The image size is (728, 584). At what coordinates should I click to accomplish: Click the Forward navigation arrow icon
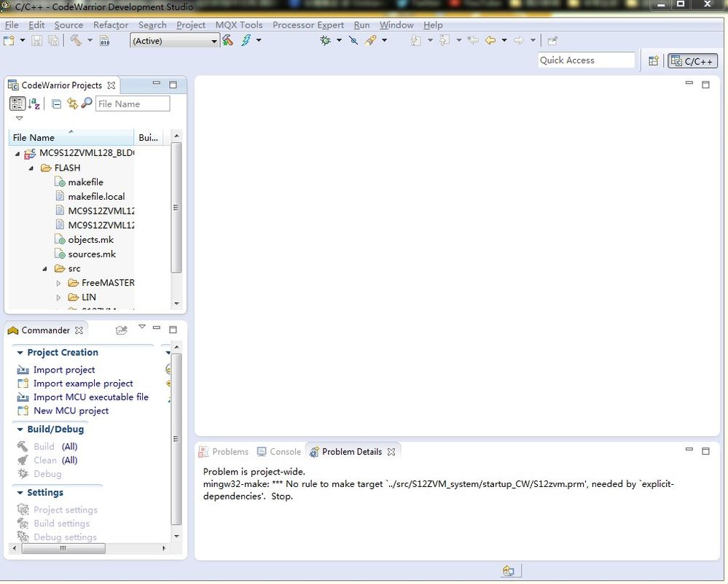tap(519, 40)
